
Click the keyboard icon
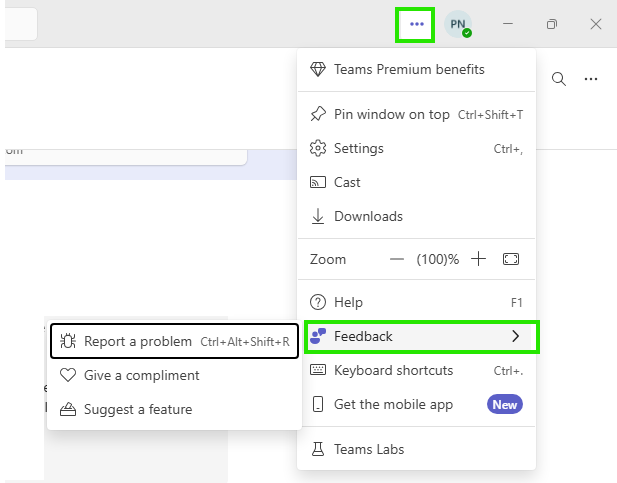tap(318, 370)
